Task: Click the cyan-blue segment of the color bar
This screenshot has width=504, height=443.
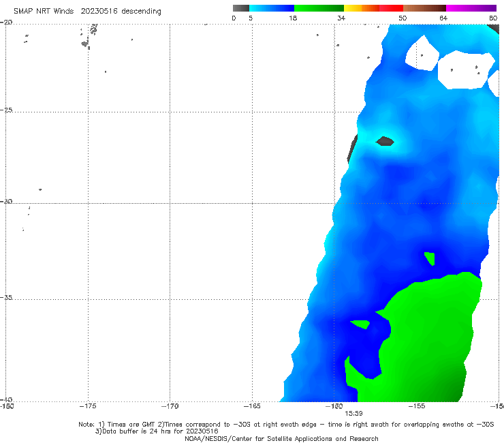Action: (x=272, y=8)
